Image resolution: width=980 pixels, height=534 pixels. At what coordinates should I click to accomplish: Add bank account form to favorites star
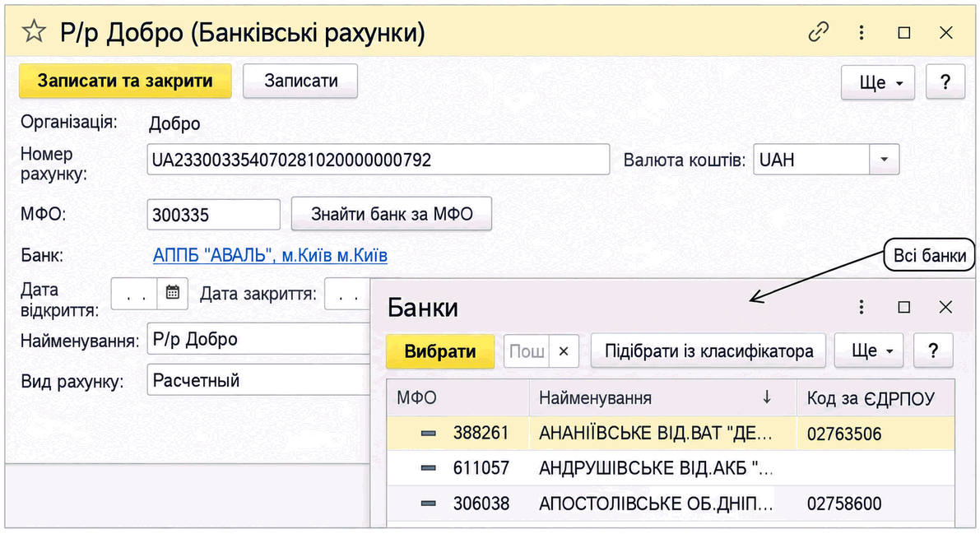[x=35, y=31]
